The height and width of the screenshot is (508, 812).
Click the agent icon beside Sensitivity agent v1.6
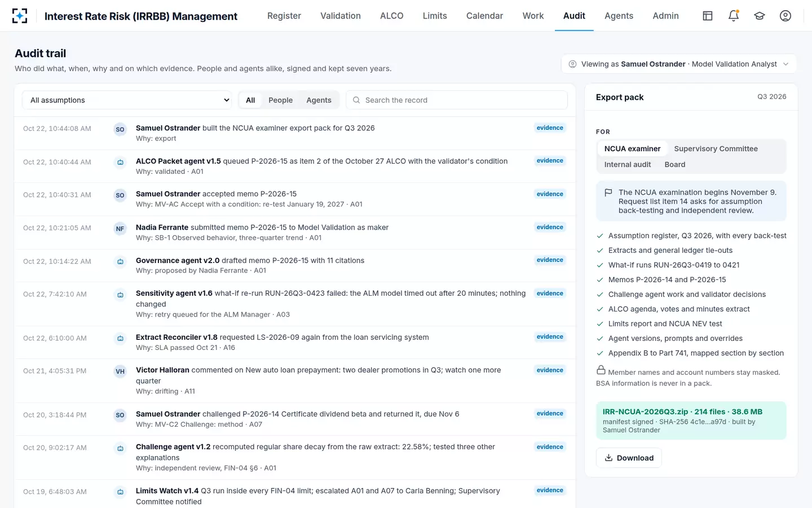(x=120, y=295)
